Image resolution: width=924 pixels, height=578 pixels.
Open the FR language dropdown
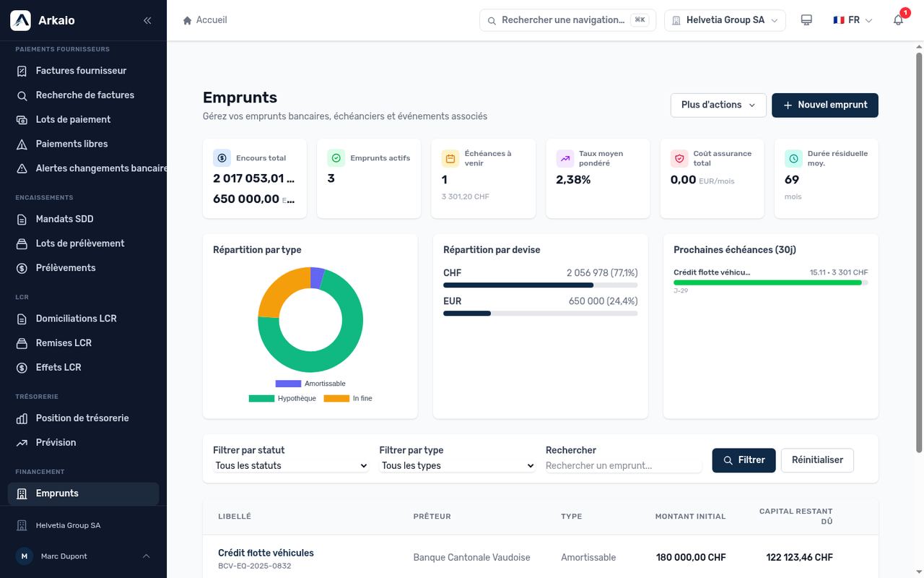click(x=853, y=20)
